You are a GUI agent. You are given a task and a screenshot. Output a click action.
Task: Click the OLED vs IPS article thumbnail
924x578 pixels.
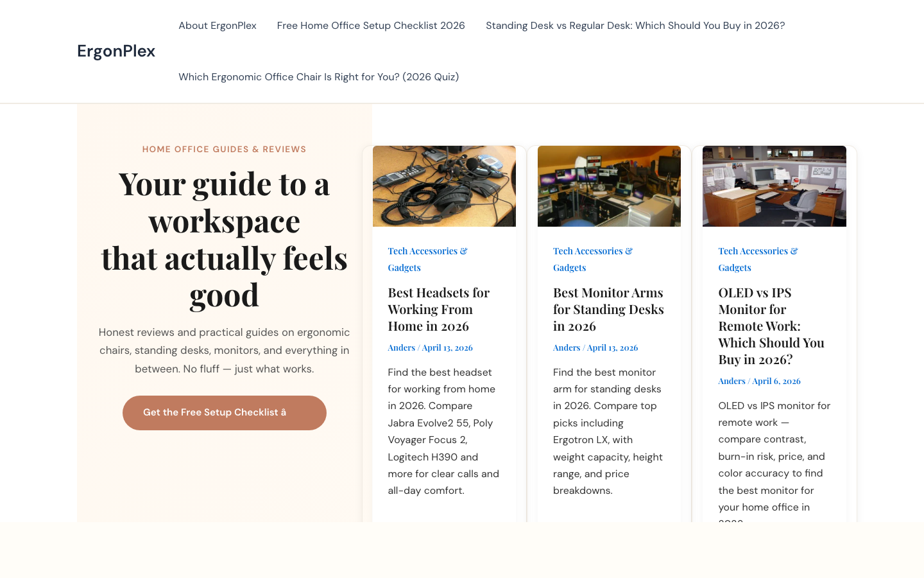[774, 186]
